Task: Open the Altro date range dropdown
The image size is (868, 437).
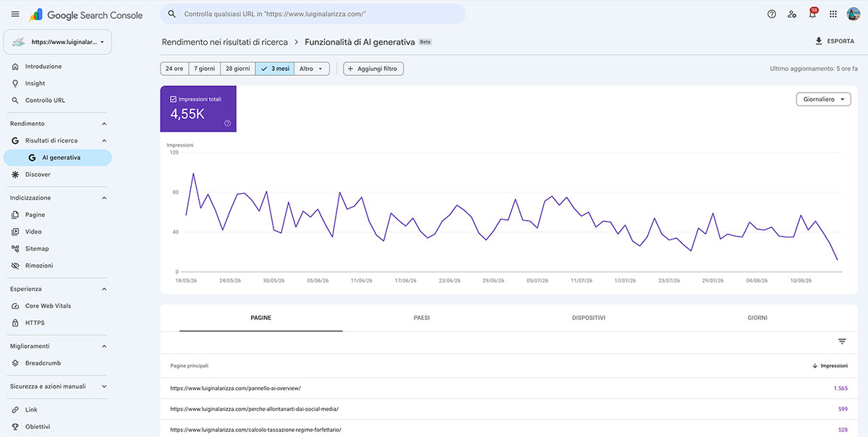Action: coord(312,69)
